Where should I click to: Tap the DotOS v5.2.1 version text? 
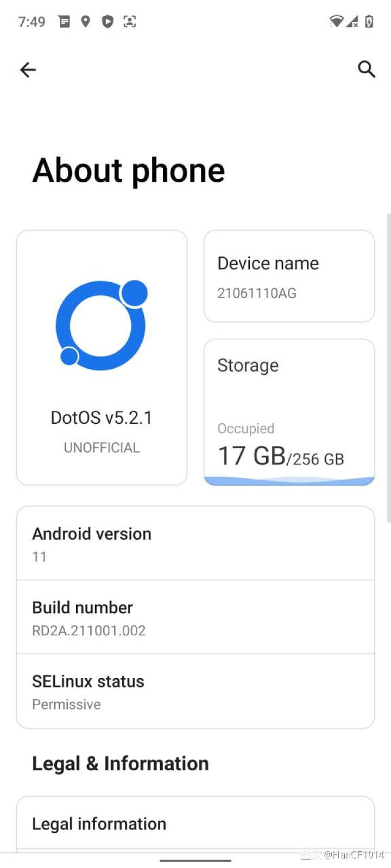102,418
